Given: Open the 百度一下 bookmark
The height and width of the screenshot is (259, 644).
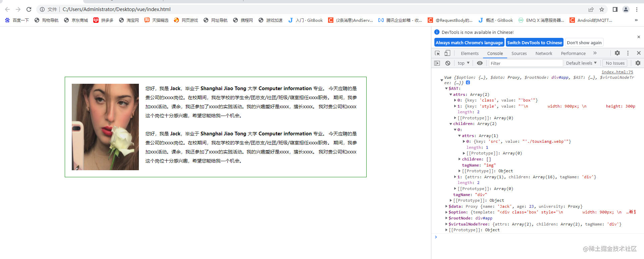Looking at the screenshot, I should 17,20.
